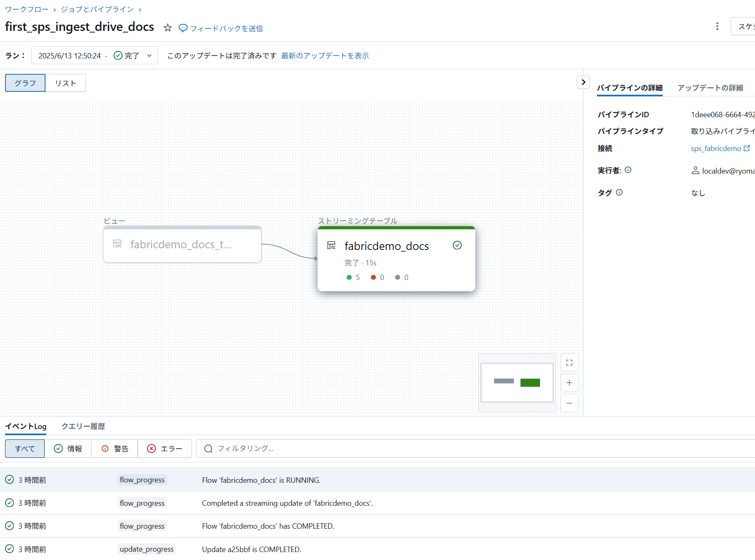The height and width of the screenshot is (560, 755).
Task: Click the graph minimap thumbnail
Action: tap(517, 383)
